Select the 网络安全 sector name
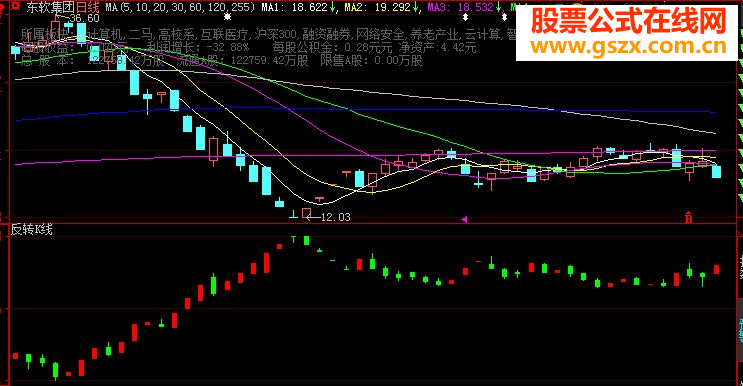This screenshot has height=386, width=743. [381, 34]
